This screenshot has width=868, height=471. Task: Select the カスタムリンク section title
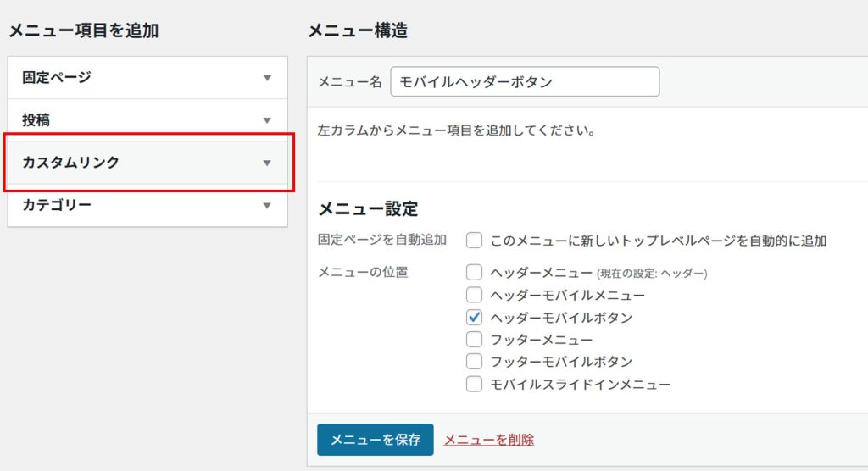70,163
